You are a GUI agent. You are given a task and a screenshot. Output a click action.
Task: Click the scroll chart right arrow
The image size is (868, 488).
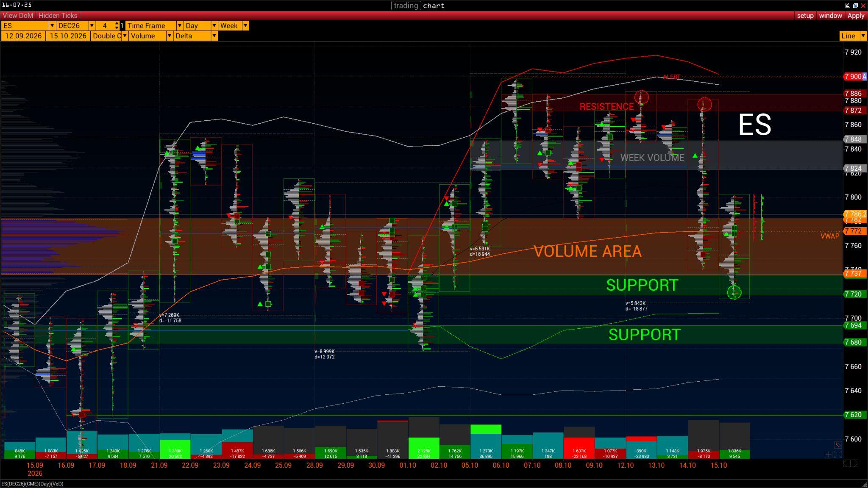click(x=855, y=464)
